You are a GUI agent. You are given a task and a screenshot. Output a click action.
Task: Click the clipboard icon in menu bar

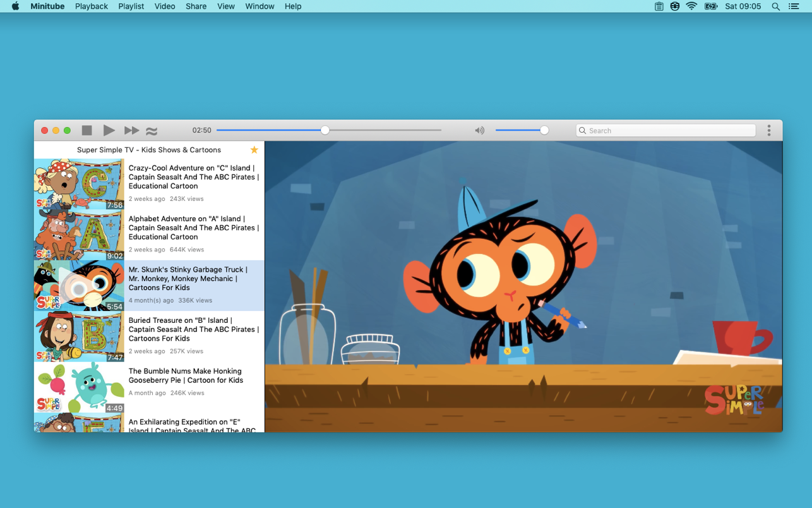(659, 6)
